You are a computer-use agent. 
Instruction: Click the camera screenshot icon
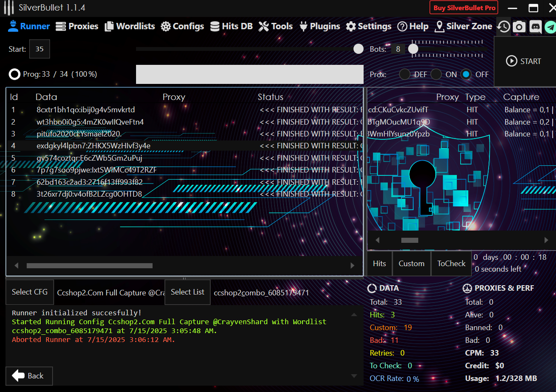[x=519, y=27]
